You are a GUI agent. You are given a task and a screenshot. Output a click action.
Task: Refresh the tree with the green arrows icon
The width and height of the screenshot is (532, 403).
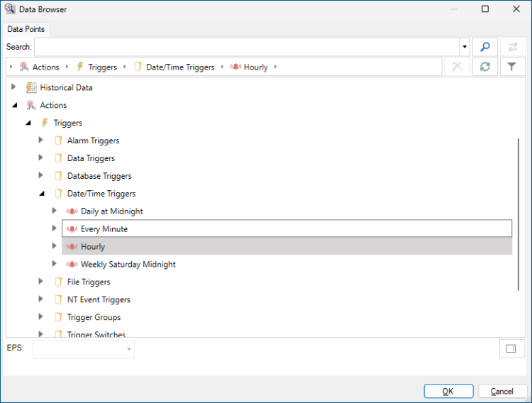coord(485,67)
